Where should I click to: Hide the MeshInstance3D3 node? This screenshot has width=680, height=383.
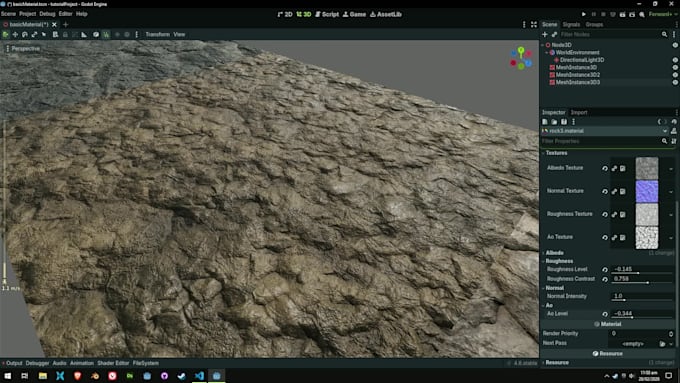click(x=675, y=82)
